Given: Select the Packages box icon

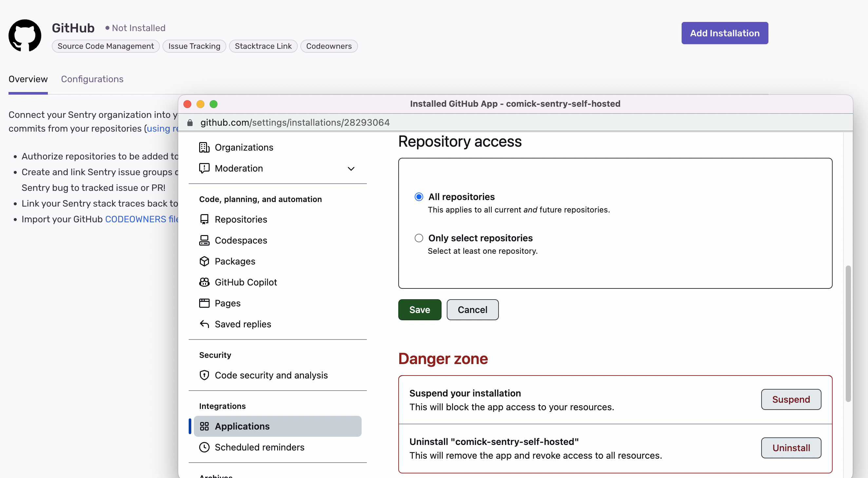Looking at the screenshot, I should pos(204,261).
